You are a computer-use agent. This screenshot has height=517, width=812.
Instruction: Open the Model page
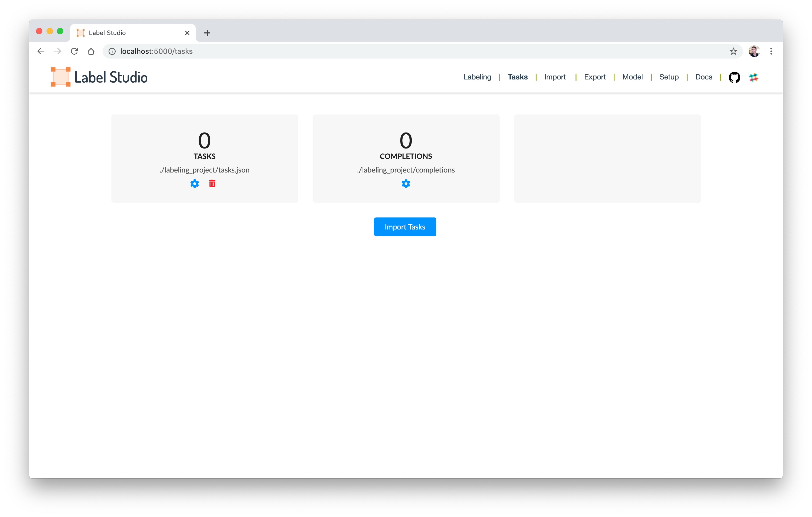tap(632, 77)
